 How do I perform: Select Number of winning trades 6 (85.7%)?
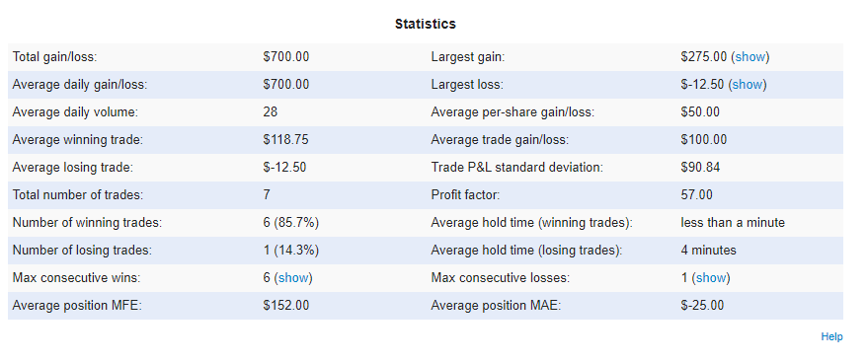point(291,223)
